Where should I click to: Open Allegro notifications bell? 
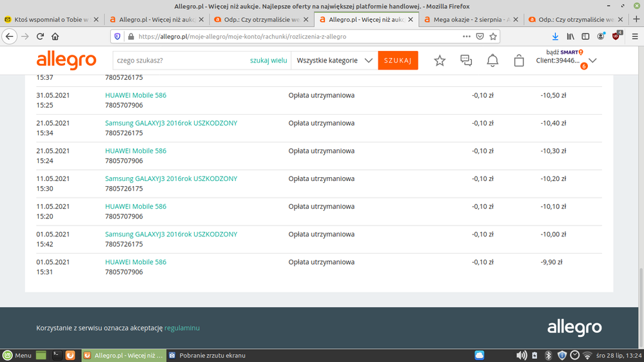click(493, 61)
